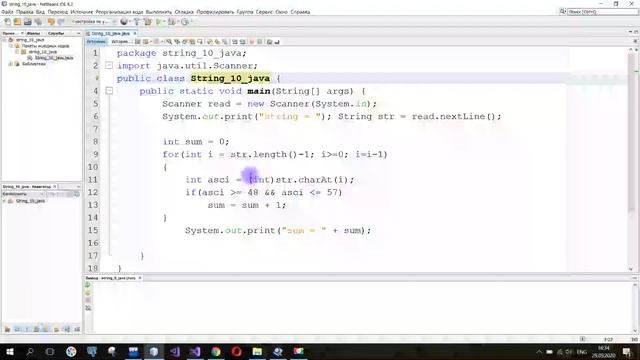
Task: Open the Правка menu
Action: (x=24, y=12)
